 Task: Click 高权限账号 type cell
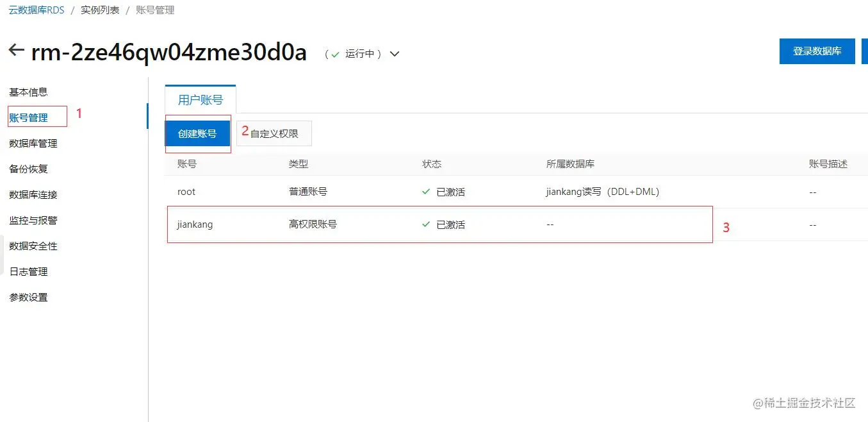click(x=313, y=224)
